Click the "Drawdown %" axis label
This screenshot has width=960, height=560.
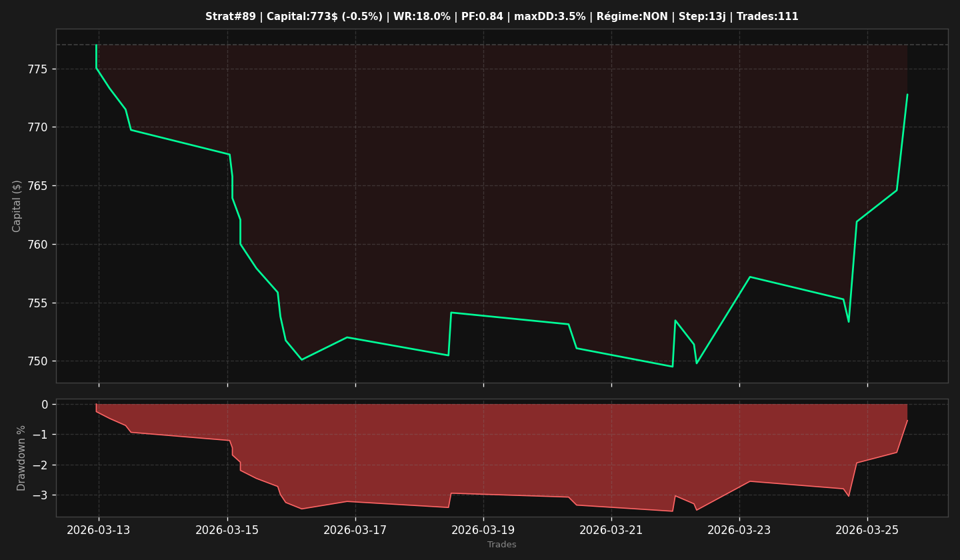click(21, 458)
